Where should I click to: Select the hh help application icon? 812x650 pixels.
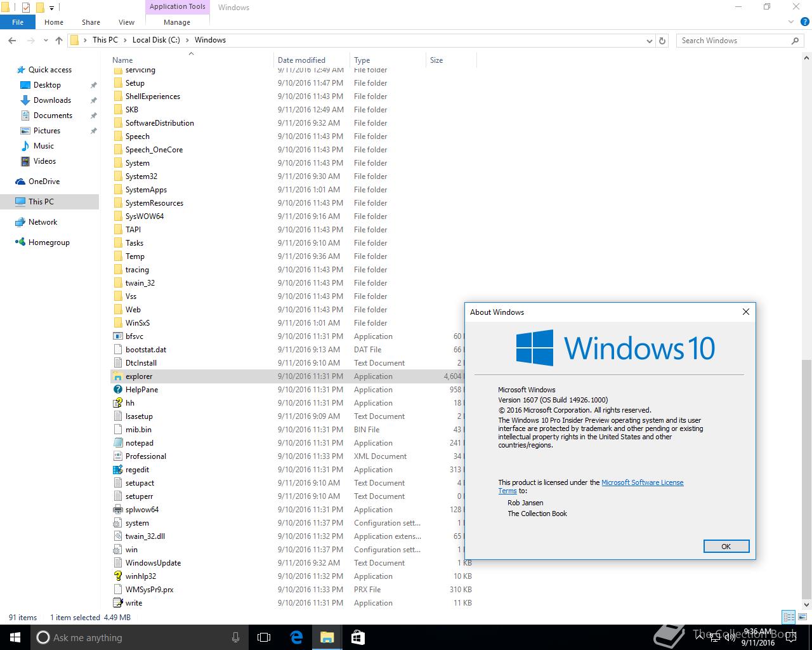click(117, 403)
